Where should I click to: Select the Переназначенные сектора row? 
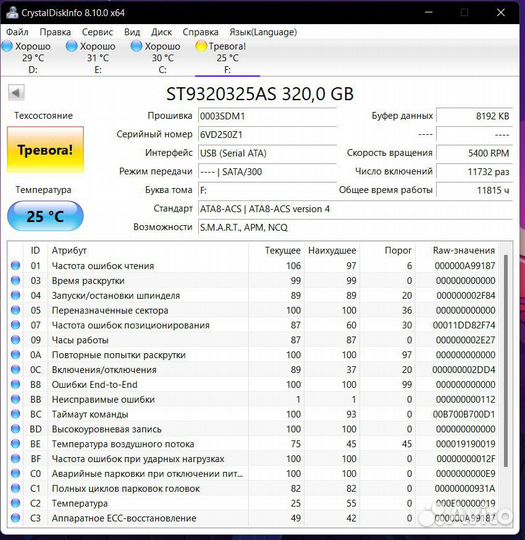[x=253, y=310]
